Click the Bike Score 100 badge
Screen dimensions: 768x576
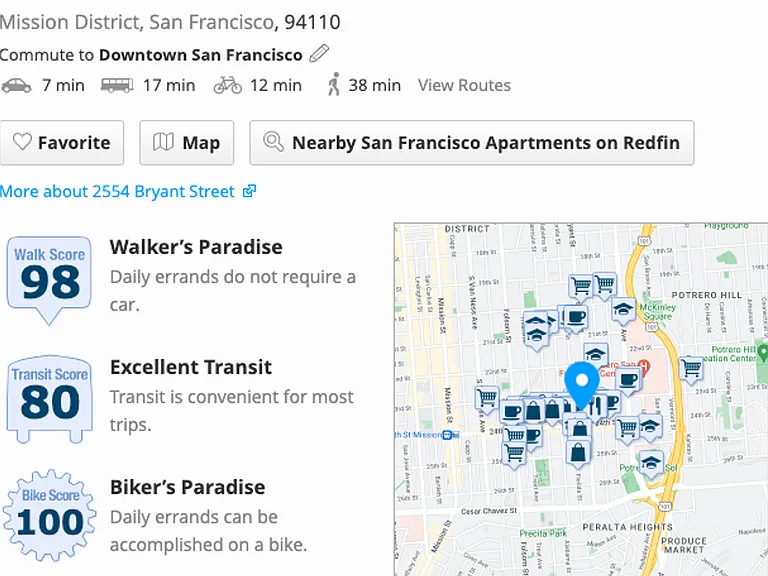tap(49, 515)
